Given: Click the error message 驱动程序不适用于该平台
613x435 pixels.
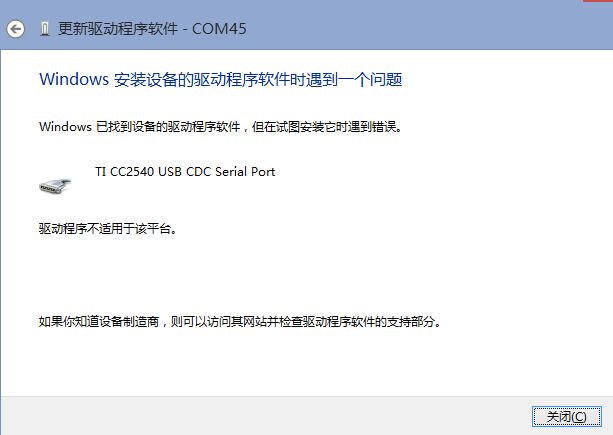Looking at the screenshot, I should (x=108, y=228).
